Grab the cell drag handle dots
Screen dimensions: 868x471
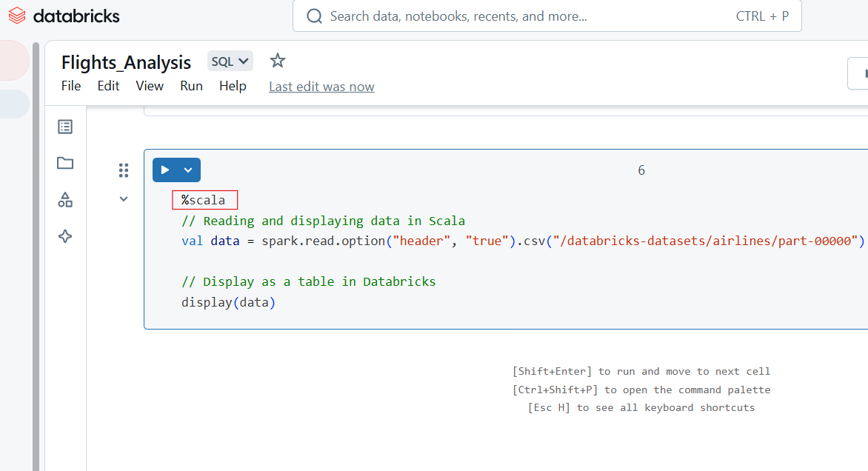coord(124,170)
